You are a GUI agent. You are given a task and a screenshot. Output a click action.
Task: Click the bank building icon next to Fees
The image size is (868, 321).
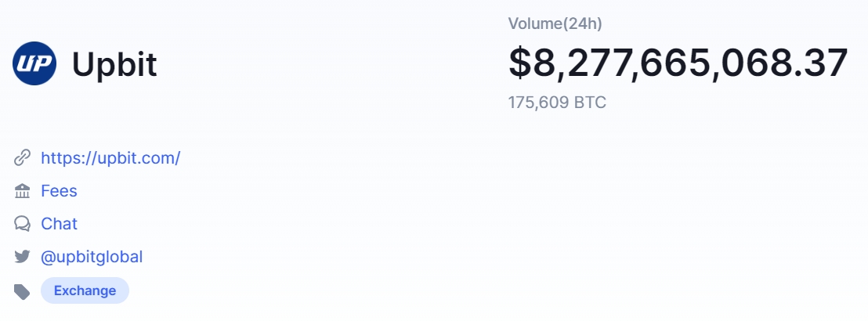(x=22, y=191)
